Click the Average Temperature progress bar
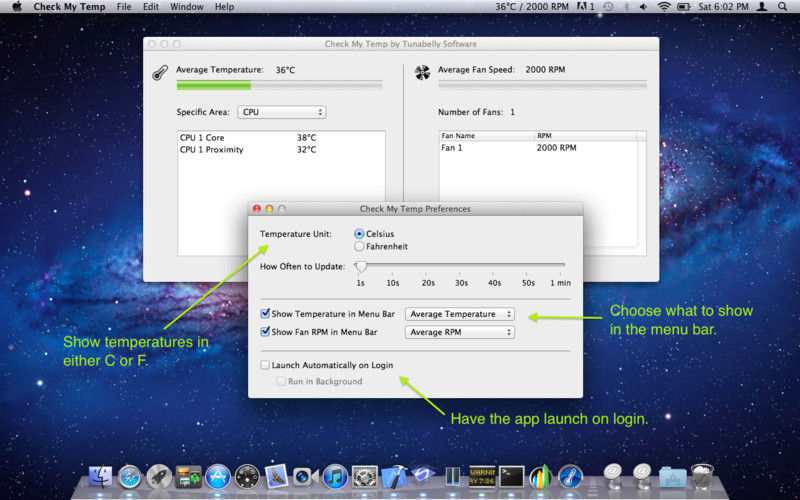 click(x=279, y=85)
